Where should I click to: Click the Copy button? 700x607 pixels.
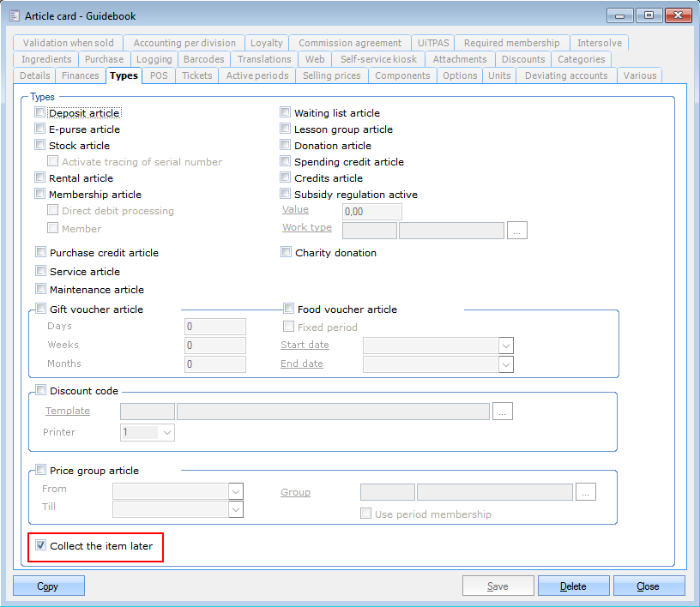coord(48,586)
